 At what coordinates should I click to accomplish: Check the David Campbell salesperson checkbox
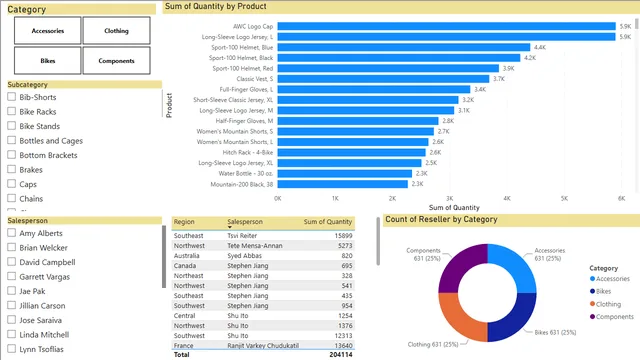pyautogui.click(x=11, y=262)
